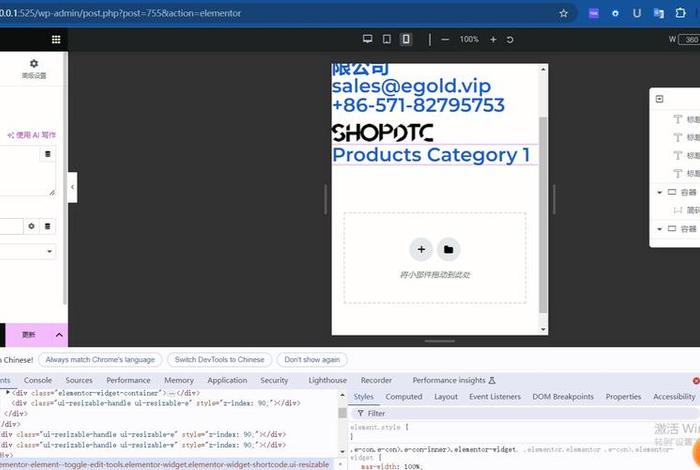
Task: Zoom in preview with plus button
Action: pos(493,39)
